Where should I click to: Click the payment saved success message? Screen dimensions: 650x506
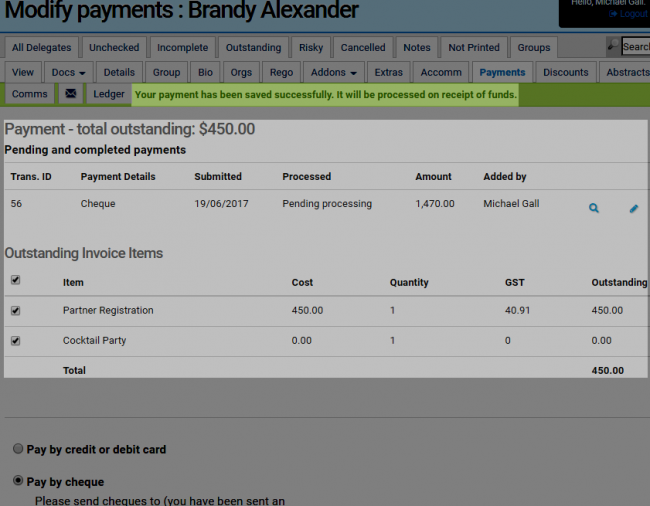(325, 94)
